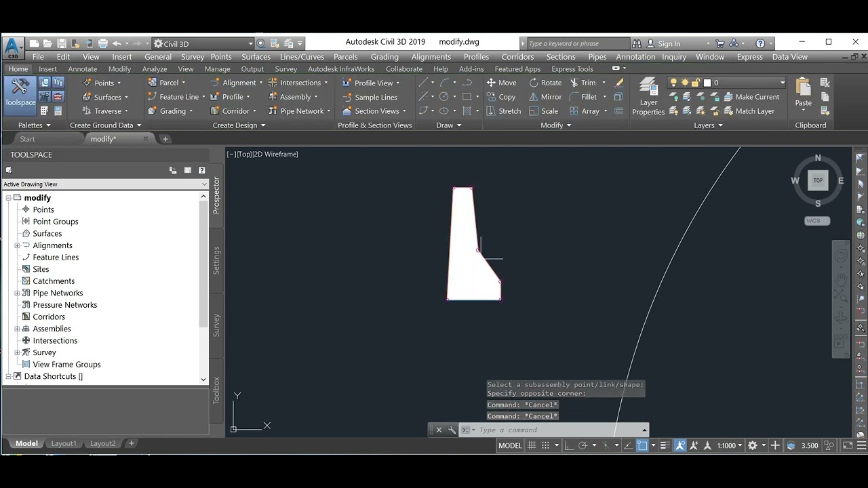868x488 pixels.
Task: Expand the Modify panel flyout
Action: [x=556, y=125]
